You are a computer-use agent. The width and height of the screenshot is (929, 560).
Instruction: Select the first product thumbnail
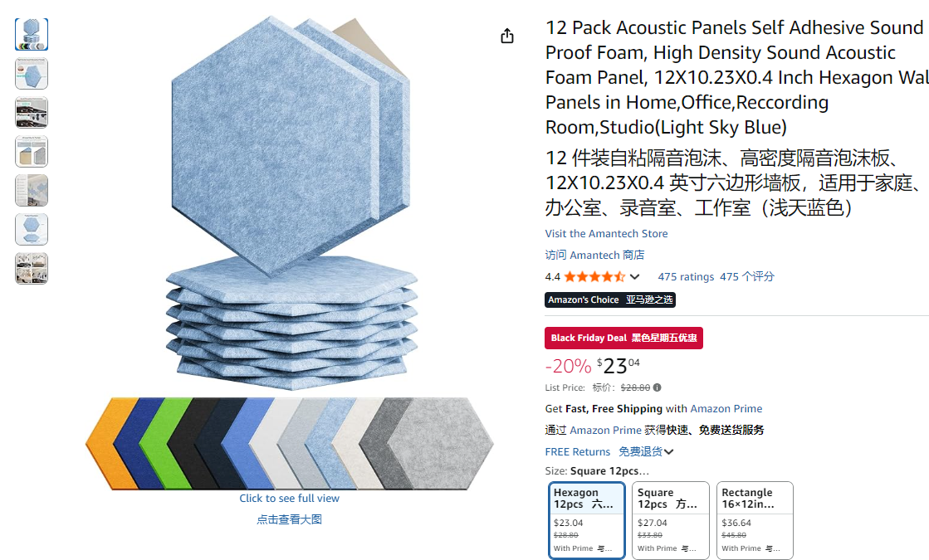click(32, 34)
